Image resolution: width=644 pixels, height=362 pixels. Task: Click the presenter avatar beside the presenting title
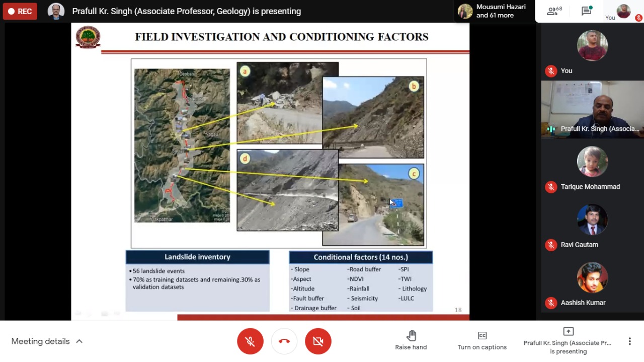(x=56, y=11)
